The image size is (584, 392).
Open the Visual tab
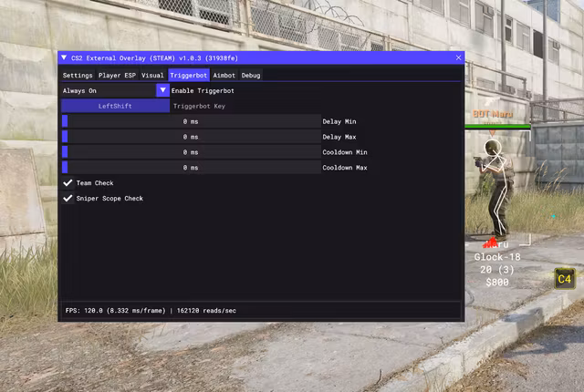tap(152, 75)
